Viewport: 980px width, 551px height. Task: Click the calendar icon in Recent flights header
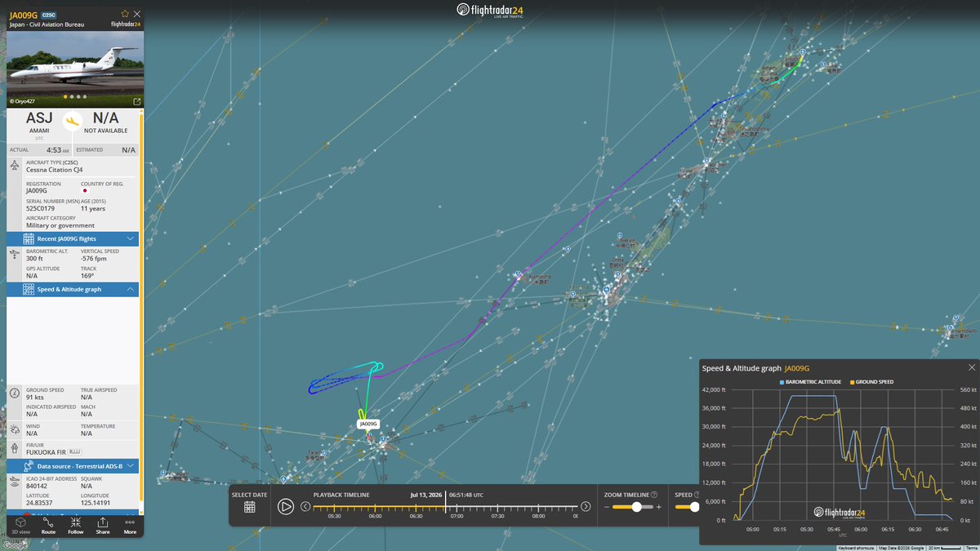(x=29, y=238)
